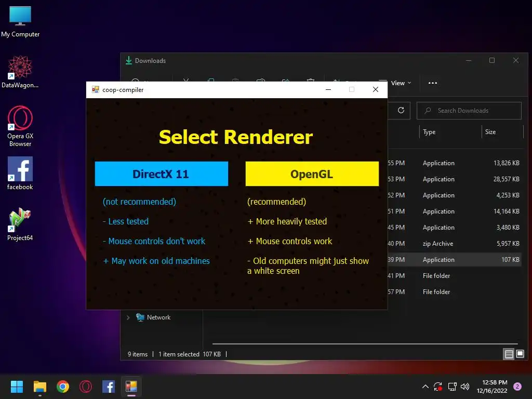The image size is (532, 399).
Task: Click the coop-compiler title bar icon
Action: point(96,89)
